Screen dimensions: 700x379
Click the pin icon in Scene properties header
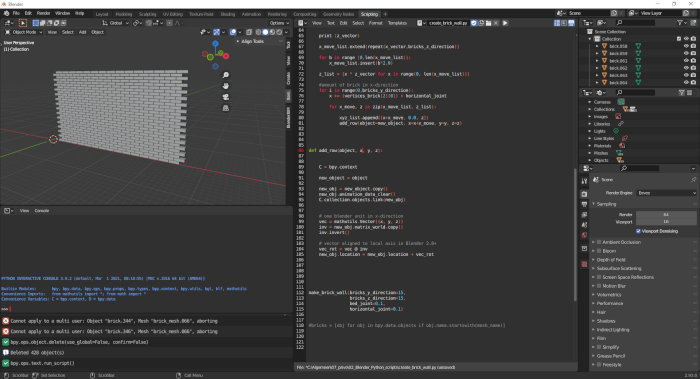(693, 179)
